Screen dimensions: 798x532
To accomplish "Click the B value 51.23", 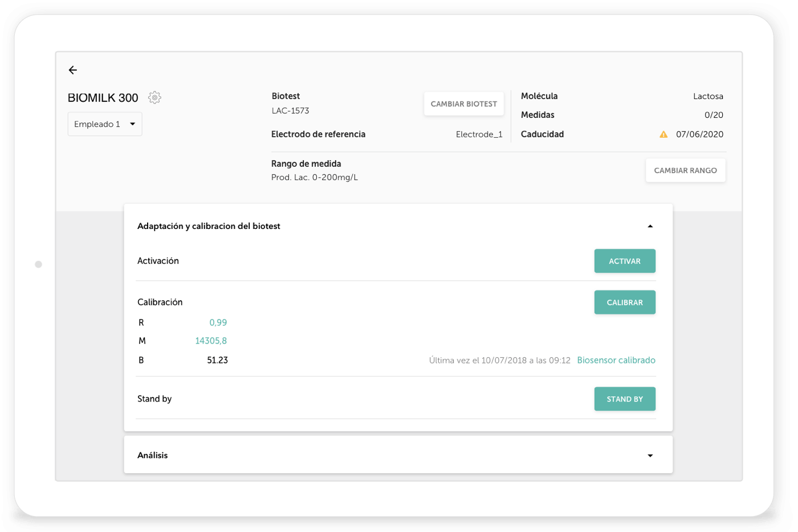I will click(217, 360).
